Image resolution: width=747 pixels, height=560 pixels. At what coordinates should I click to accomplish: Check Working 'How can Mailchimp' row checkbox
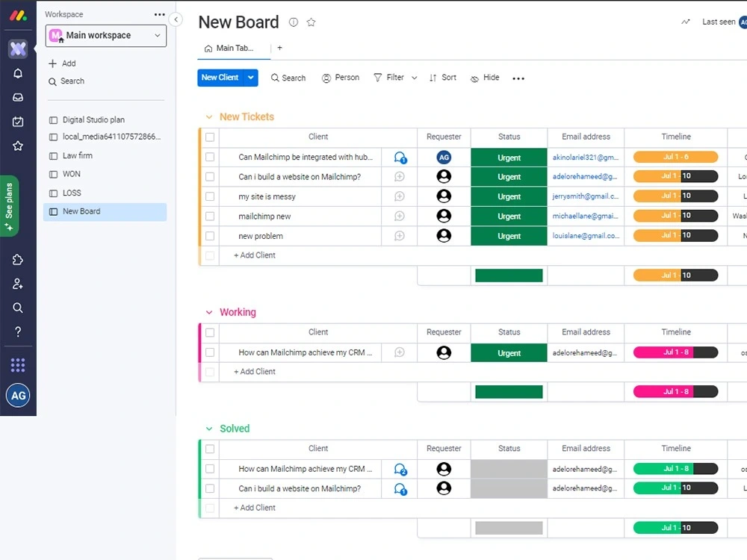tap(210, 352)
